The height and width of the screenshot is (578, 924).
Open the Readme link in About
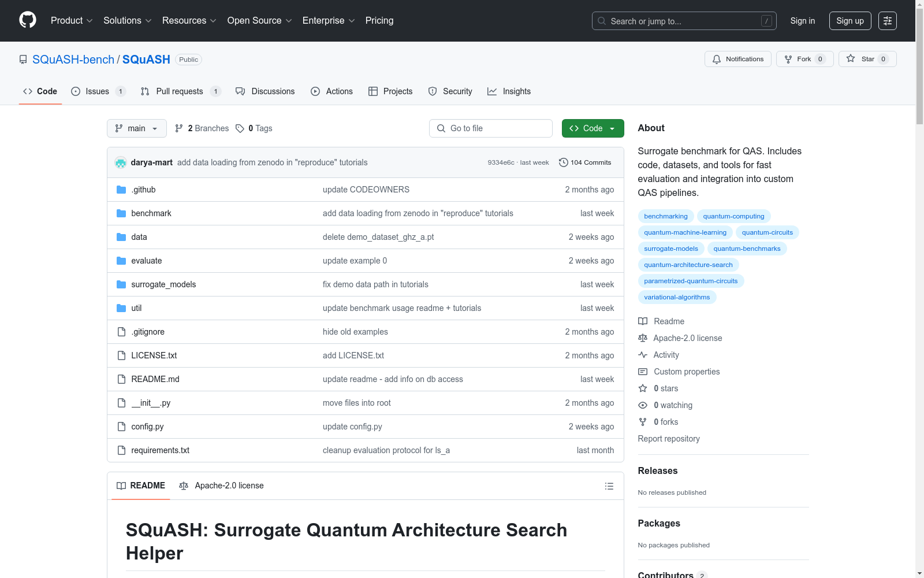click(x=661, y=321)
